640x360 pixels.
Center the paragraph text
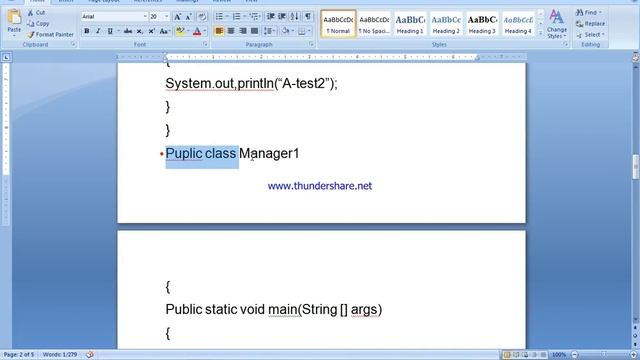click(231, 31)
